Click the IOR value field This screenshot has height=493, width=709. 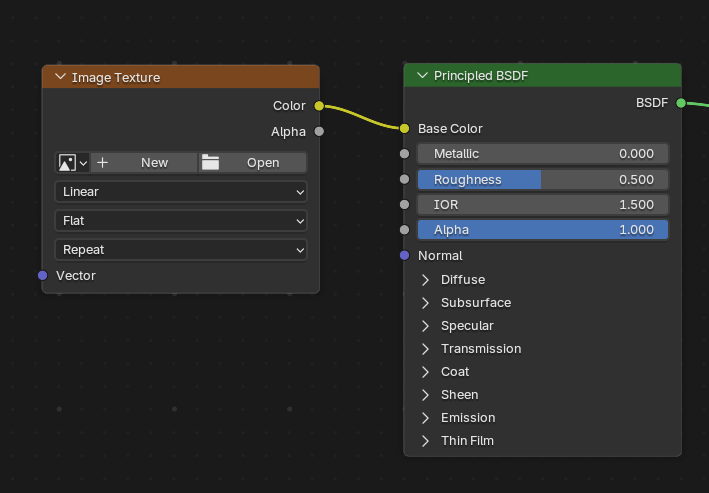(x=543, y=205)
